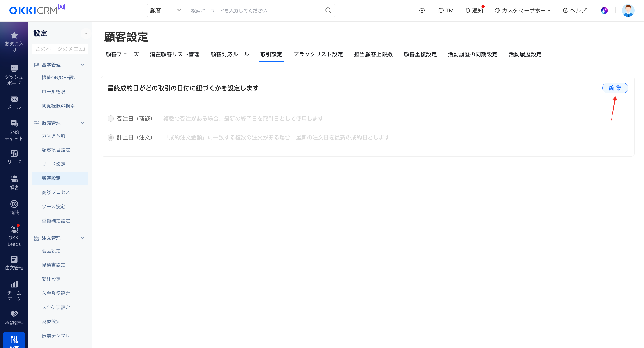Open the 顧客 customers icon in sidebar
Viewport: 644px width, 348px height.
(14, 179)
